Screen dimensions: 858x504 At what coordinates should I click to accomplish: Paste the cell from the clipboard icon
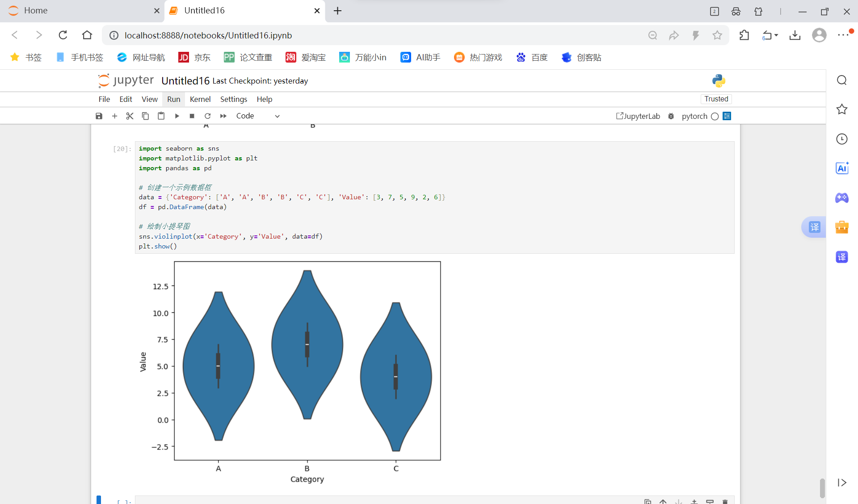(x=161, y=116)
